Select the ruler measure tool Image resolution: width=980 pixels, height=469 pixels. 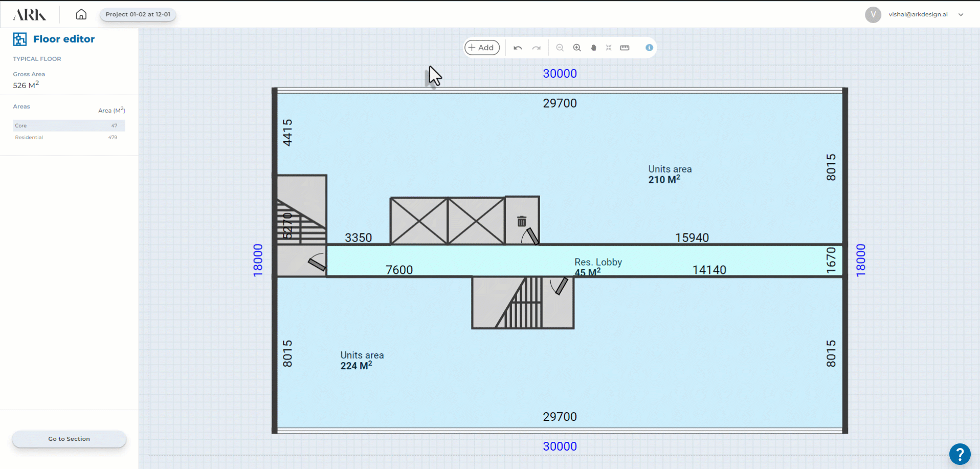coord(625,48)
